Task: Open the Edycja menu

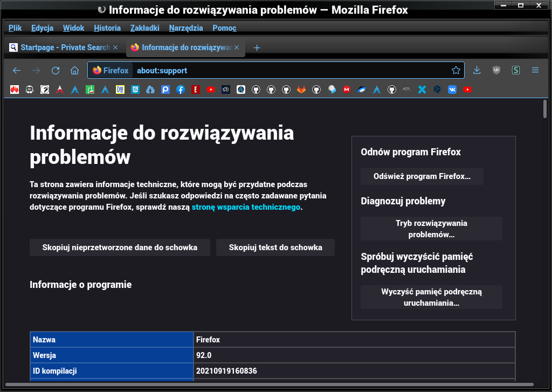Action: coord(42,28)
